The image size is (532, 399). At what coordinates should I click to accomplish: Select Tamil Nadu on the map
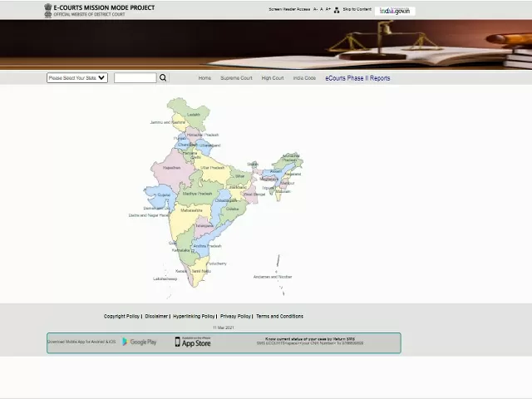201,271
